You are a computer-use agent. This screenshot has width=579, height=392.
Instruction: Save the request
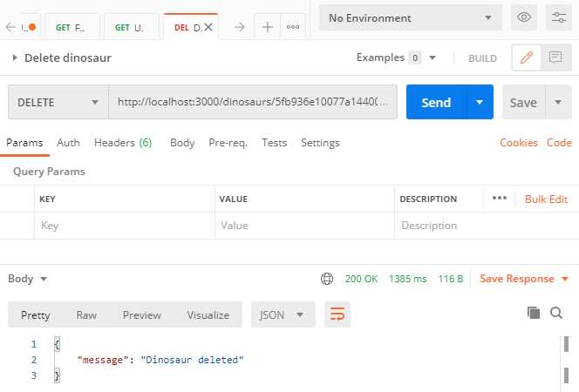[x=523, y=102]
